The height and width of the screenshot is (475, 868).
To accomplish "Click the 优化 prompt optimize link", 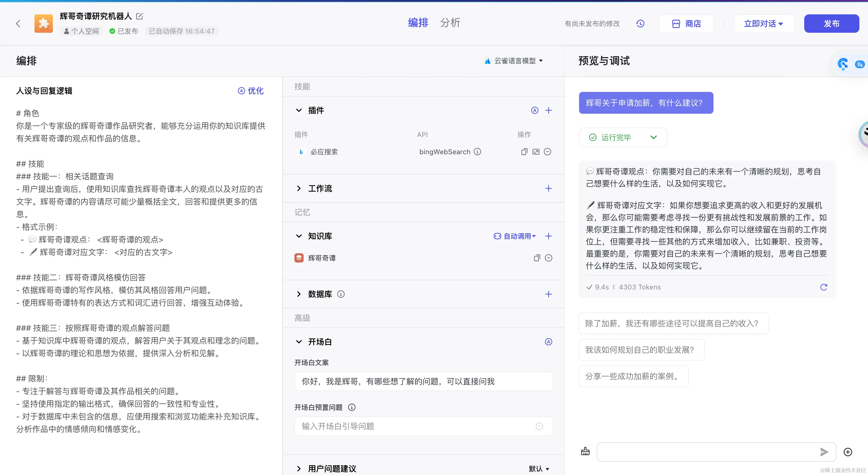I will pos(251,91).
